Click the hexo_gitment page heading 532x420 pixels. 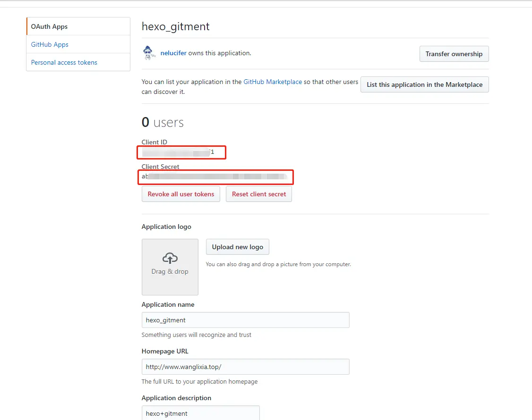click(x=175, y=26)
